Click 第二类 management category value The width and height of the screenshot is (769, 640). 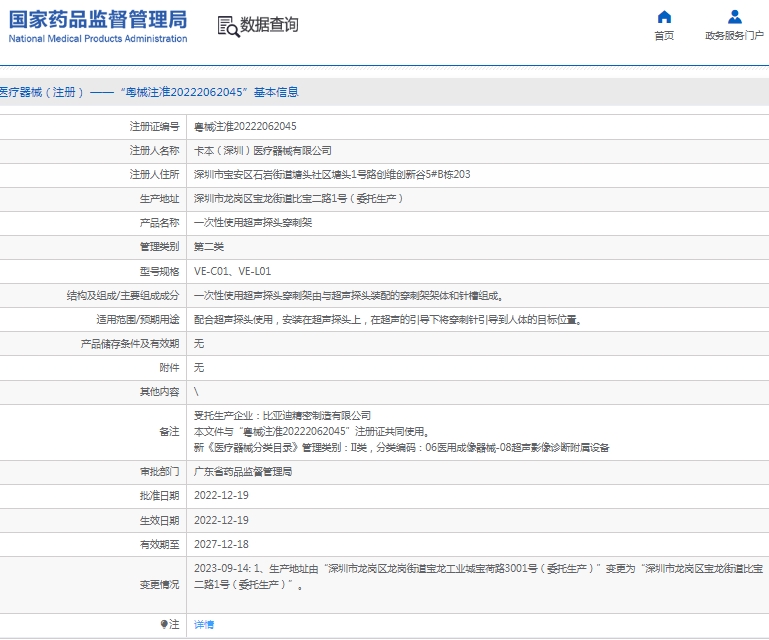point(208,247)
